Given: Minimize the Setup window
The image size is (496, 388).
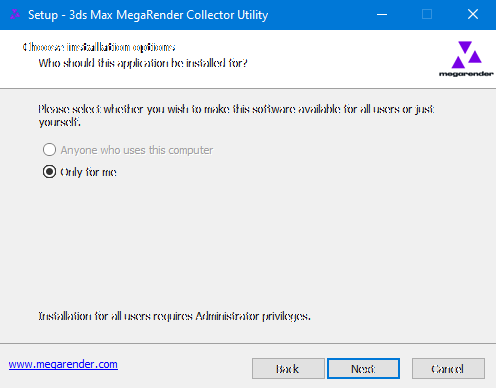Looking at the screenshot, I should [382, 15].
